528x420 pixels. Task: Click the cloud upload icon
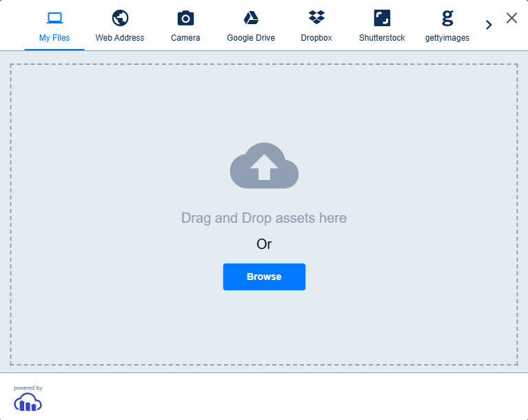(x=264, y=166)
